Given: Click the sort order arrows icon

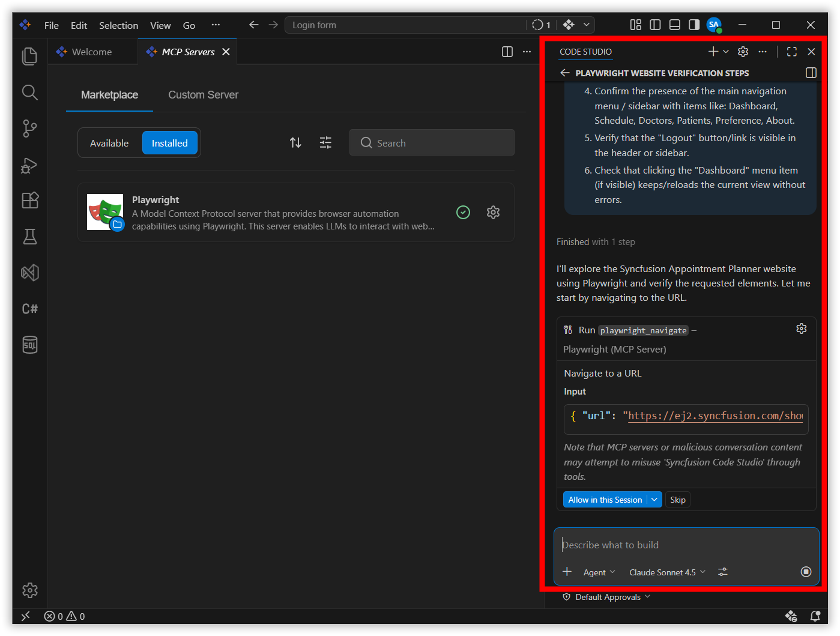Looking at the screenshot, I should (x=295, y=142).
